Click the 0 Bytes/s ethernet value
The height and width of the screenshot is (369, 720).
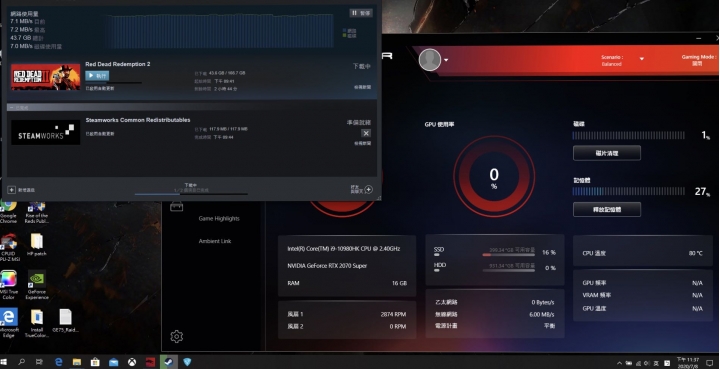coord(543,302)
